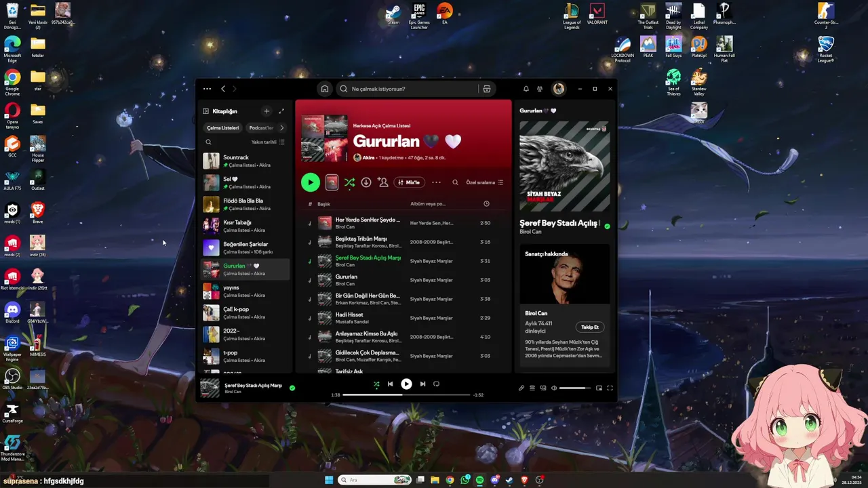Viewport: 868px width, 488px height.
Task: Click the Siyah Beyaz Marşlar album artwork
Action: [x=565, y=167]
